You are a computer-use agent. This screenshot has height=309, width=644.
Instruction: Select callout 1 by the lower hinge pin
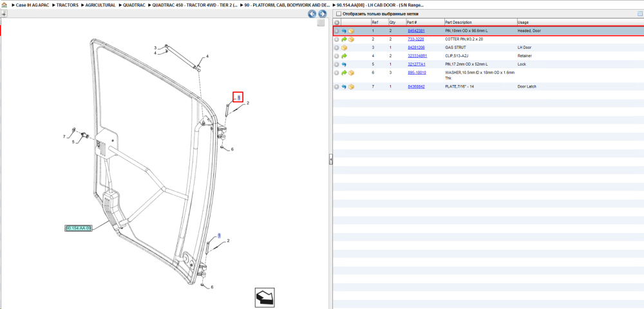[x=220, y=236]
